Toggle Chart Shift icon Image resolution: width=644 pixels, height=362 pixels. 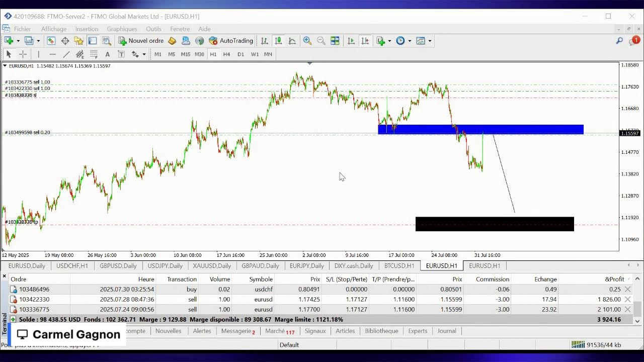365,41
